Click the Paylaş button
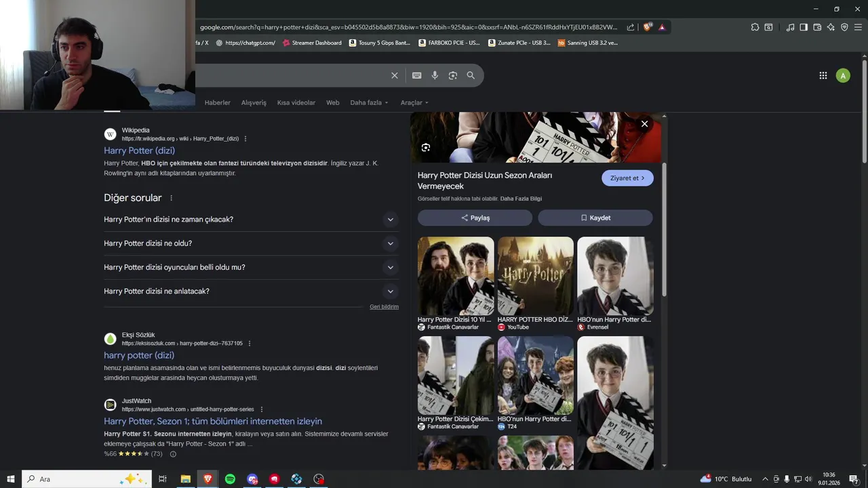 pos(475,218)
